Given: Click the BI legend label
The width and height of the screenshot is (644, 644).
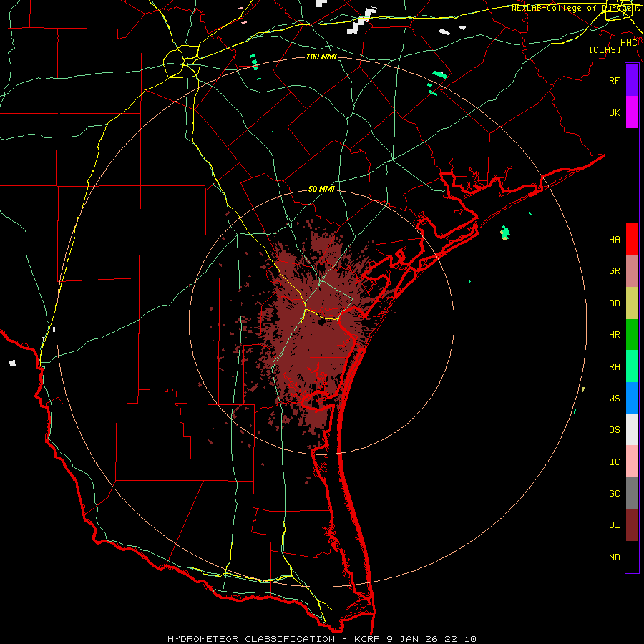Looking at the screenshot, I should pyautogui.click(x=614, y=525).
